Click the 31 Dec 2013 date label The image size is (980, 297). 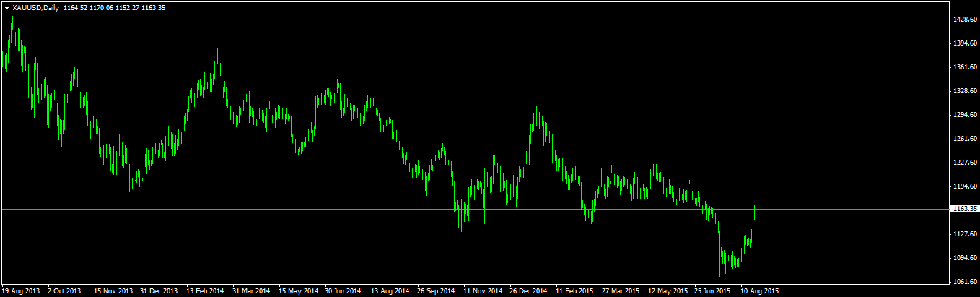[x=159, y=291]
